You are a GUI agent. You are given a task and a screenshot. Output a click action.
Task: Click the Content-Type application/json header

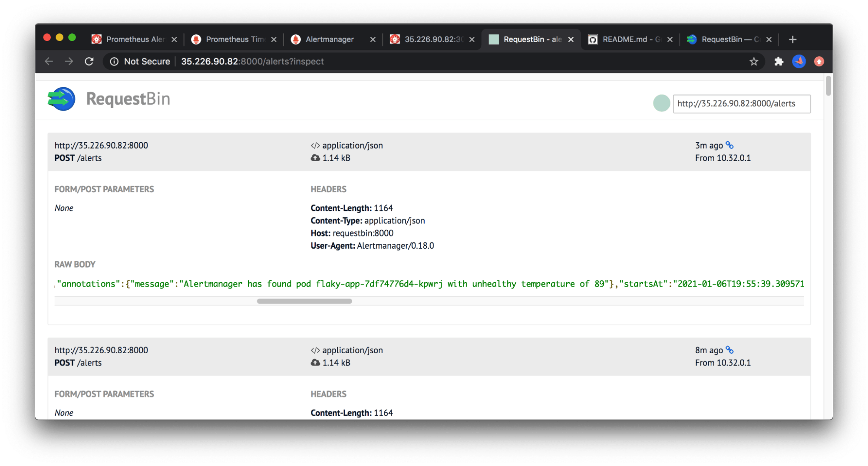[367, 220]
